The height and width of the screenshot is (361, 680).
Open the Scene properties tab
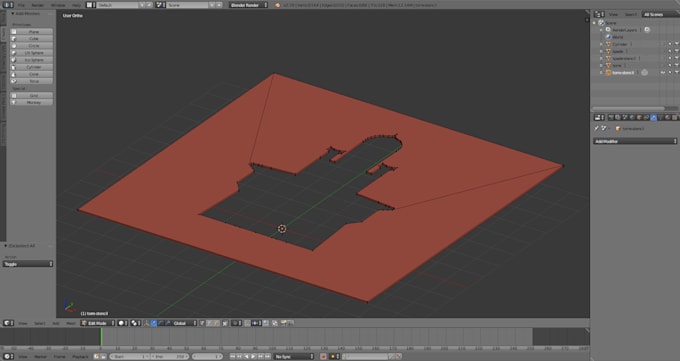(625, 118)
